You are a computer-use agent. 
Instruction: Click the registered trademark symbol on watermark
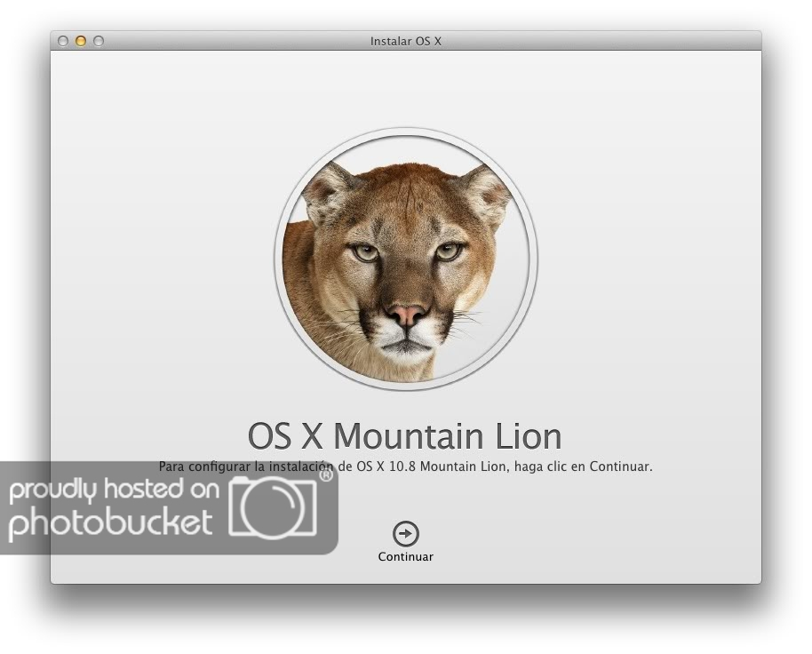pyautogui.click(x=326, y=475)
